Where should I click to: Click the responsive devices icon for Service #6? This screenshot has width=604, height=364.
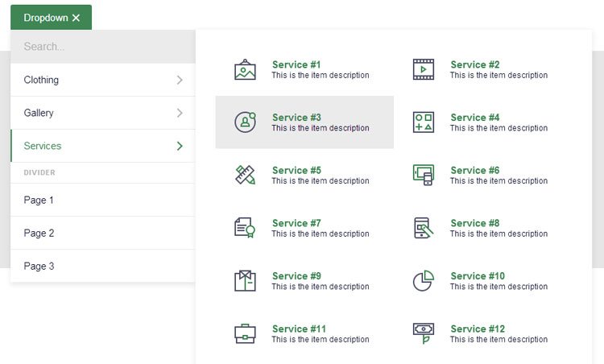pyautogui.click(x=424, y=175)
